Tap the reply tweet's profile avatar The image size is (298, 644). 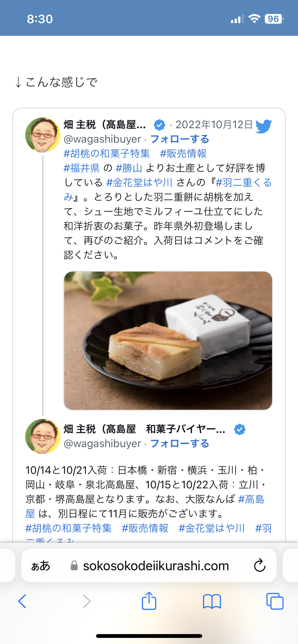43,436
